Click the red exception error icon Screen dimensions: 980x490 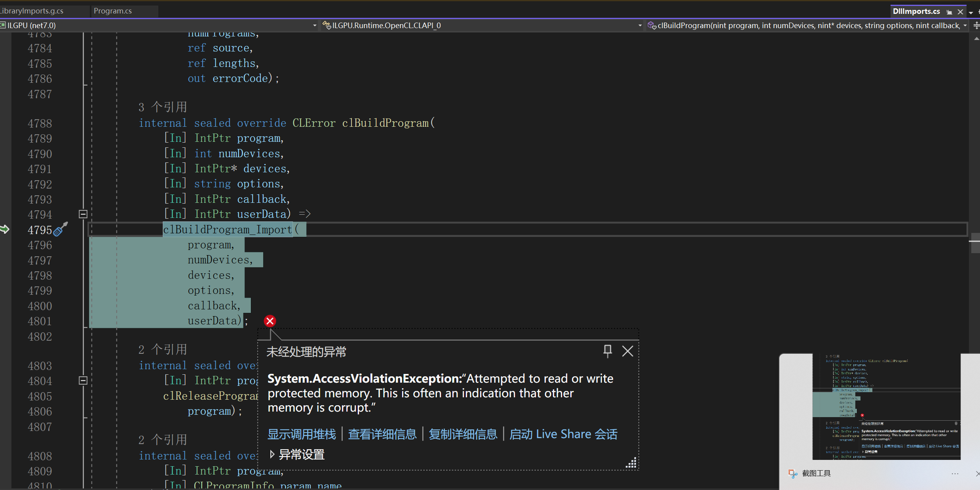[x=270, y=321]
